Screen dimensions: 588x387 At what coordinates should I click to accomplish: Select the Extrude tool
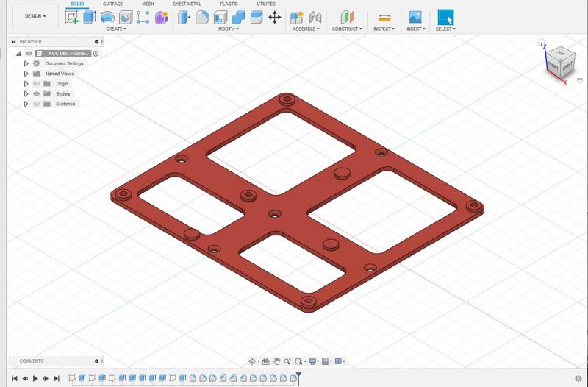coord(90,17)
